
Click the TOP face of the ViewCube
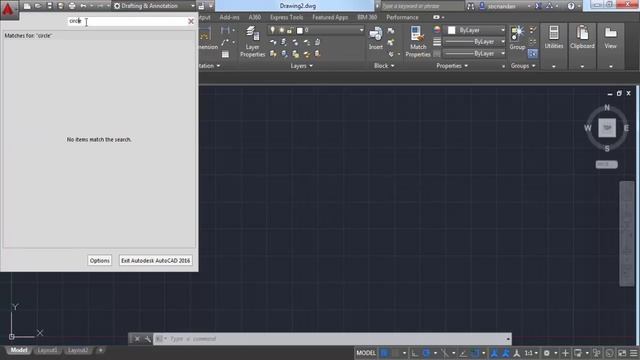pyautogui.click(x=607, y=128)
